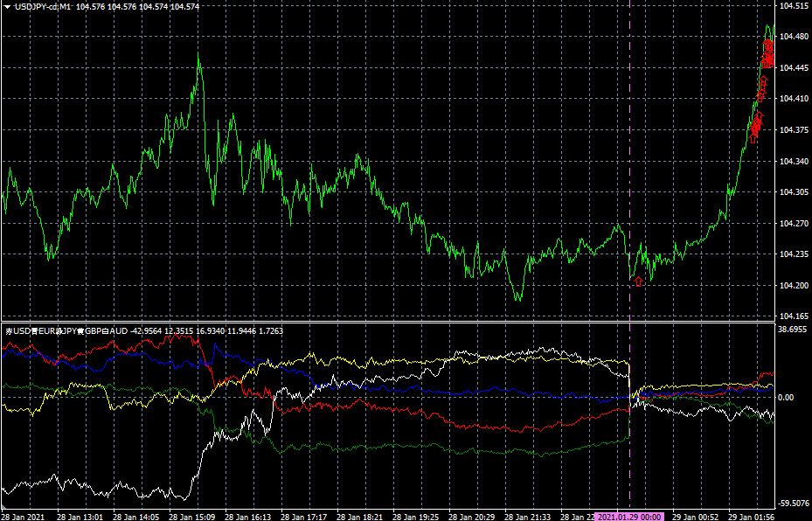This screenshot has height=521, width=812.
Task: Click indicator scale value 38.6955
Action: (x=793, y=329)
